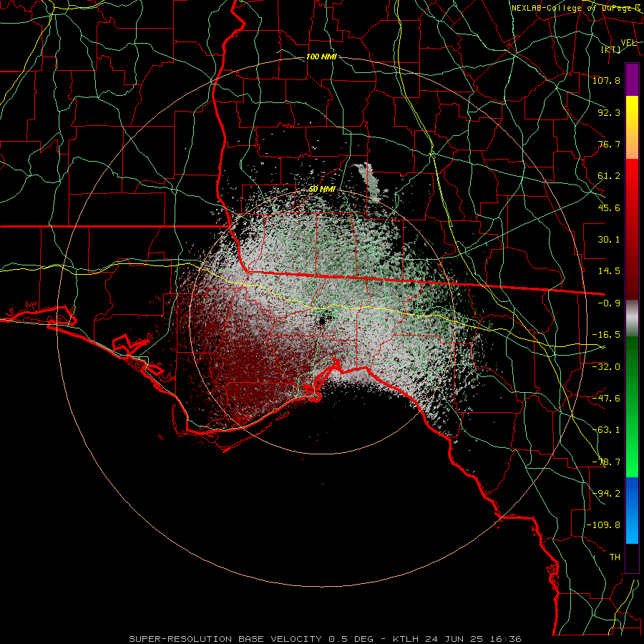This screenshot has height=644, width=644.
Task: Click the 61.2 velocity scale value
Action: coord(609,176)
